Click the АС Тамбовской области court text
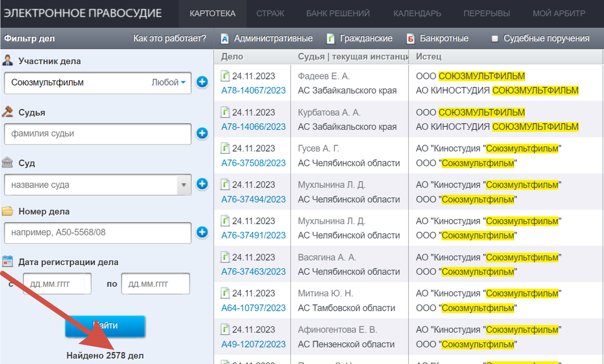The width and height of the screenshot is (604, 364). pos(346,308)
